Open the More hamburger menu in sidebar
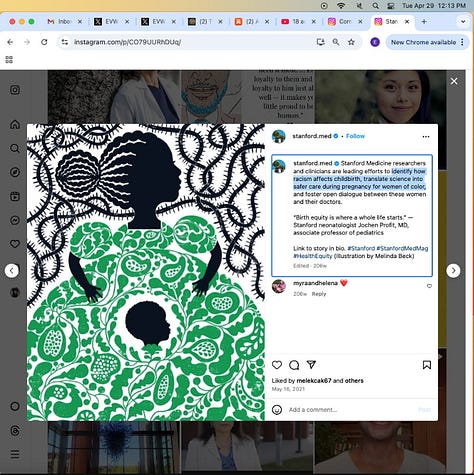474x475 pixels. [15, 454]
